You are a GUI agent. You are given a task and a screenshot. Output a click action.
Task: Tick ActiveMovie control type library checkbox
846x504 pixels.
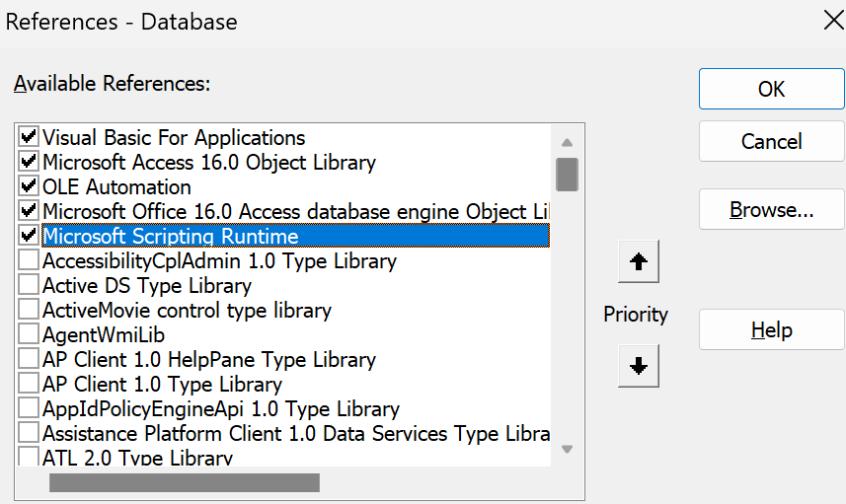[x=29, y=310]
